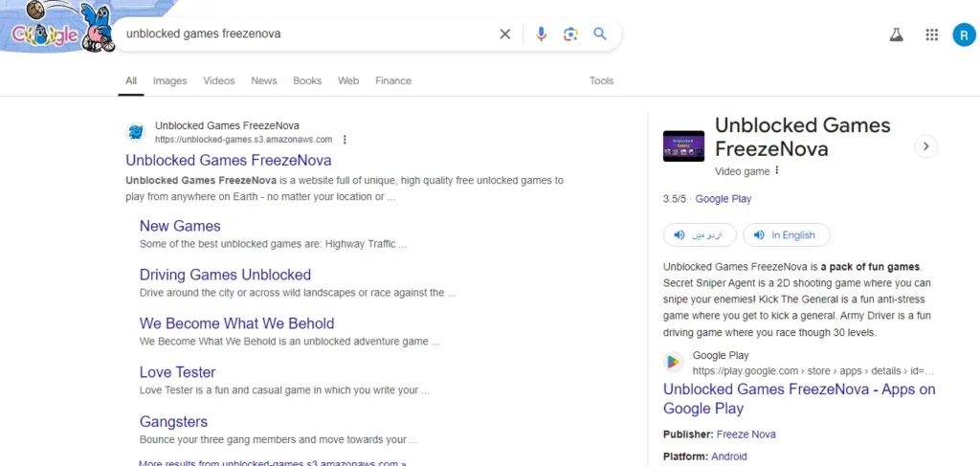Image resolution: width=980 pixels, height=466 pixels.
Task: Open the Love Tester sitelink
Action: (177, 371)
